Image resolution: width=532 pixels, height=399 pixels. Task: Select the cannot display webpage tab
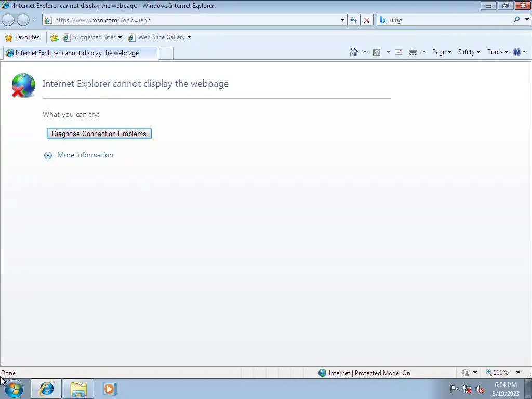pos(81,53)
